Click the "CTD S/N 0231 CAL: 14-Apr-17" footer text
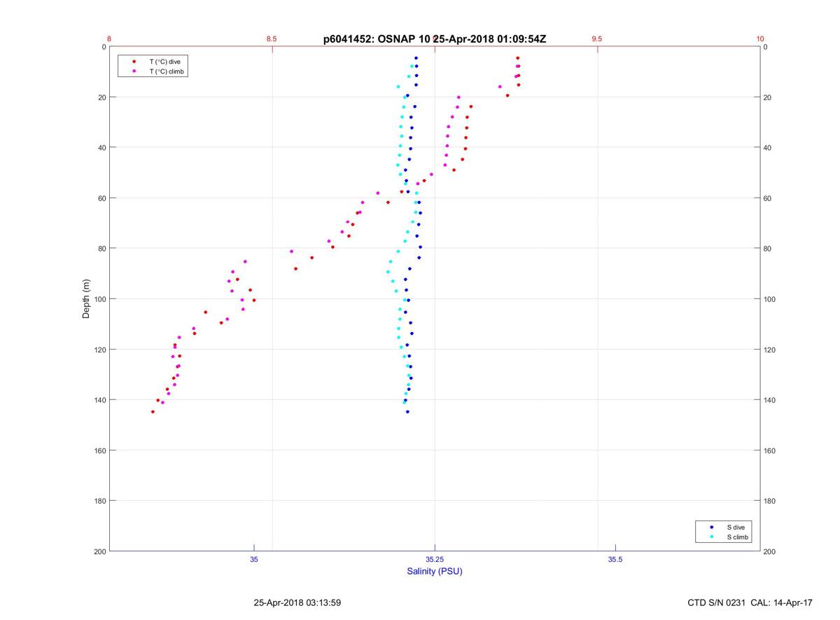The height and width of the screenshot is (620, 840). pos(750,602)
